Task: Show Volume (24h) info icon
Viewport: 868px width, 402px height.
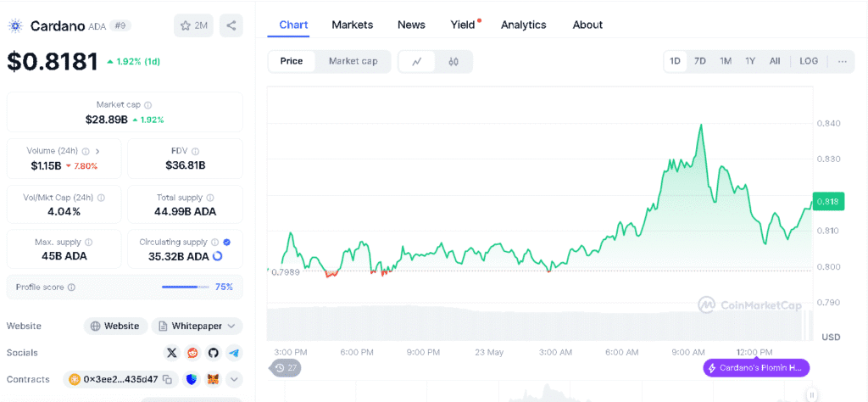Action: point(86,151)
